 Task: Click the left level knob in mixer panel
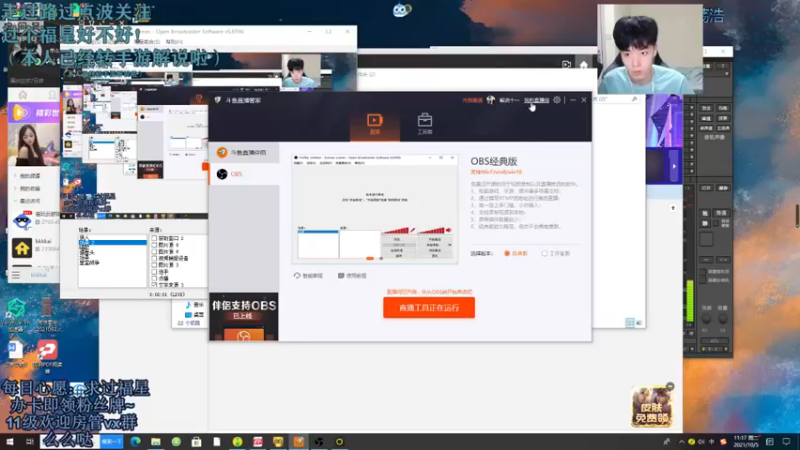coord(706,319)
